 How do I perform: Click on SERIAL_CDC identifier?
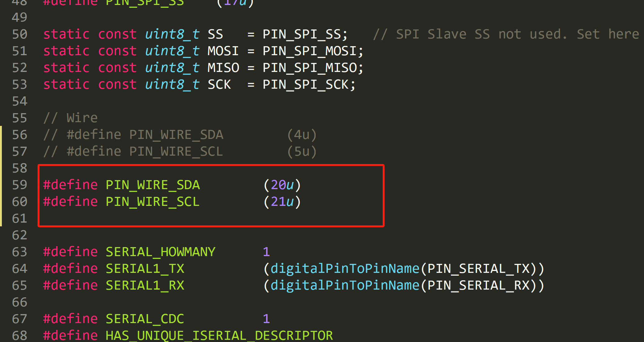coord(145,319)
